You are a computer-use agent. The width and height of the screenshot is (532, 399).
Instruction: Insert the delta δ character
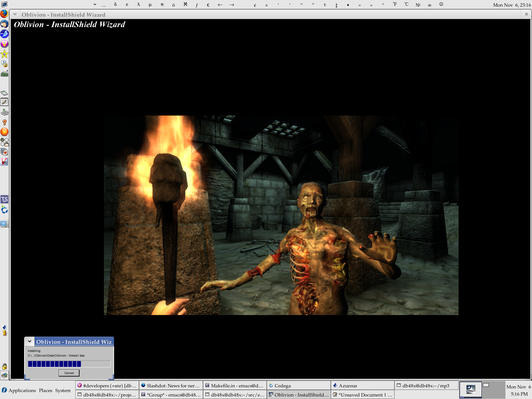115,4
